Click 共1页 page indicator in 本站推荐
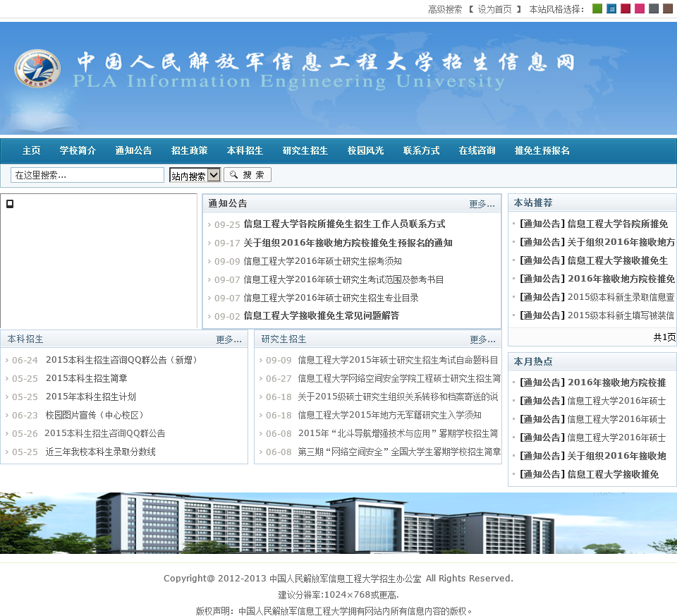The image size is (677, 616). [664, 337]
